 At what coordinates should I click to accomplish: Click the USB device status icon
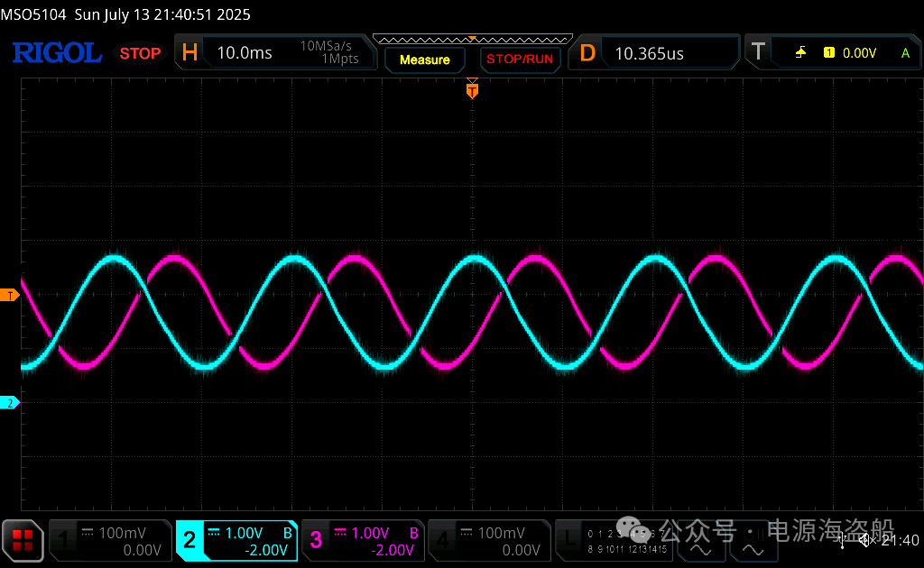pos(842,542)
